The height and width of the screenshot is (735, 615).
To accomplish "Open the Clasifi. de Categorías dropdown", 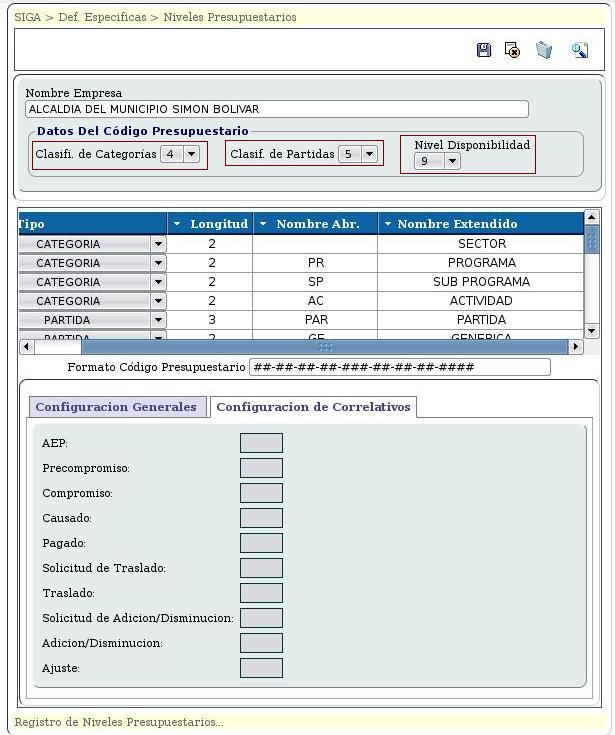I will click(191, 154).
